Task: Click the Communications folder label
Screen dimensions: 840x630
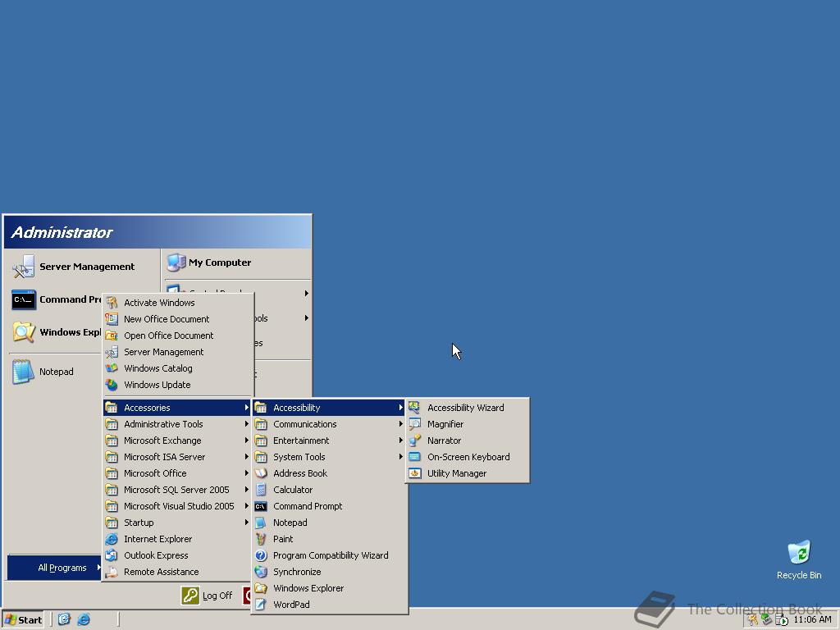Action: [x=305, y=424]
